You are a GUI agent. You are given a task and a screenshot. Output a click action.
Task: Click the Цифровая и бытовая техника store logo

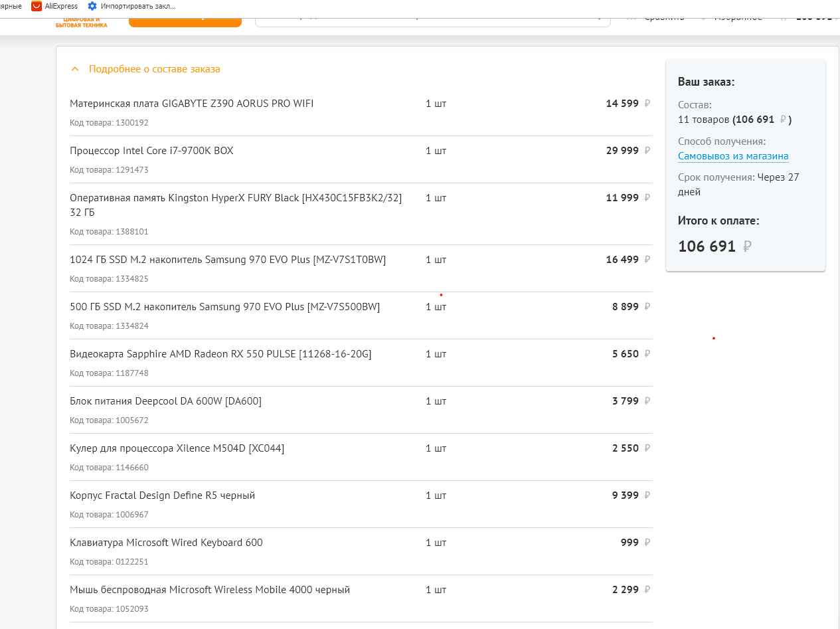82,22
